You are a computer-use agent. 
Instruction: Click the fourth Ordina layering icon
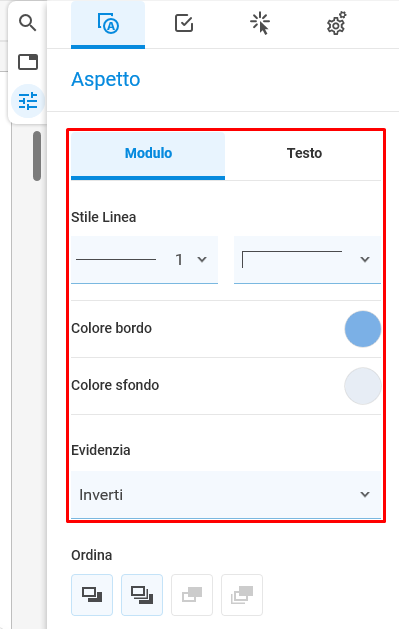tap(242, 595)
